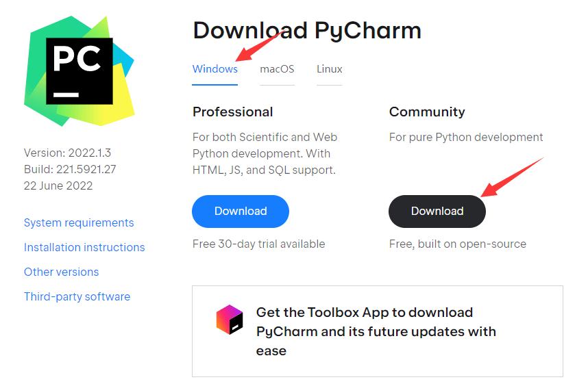
Task: Click the Community edition heading
Action: click(427, 112)
